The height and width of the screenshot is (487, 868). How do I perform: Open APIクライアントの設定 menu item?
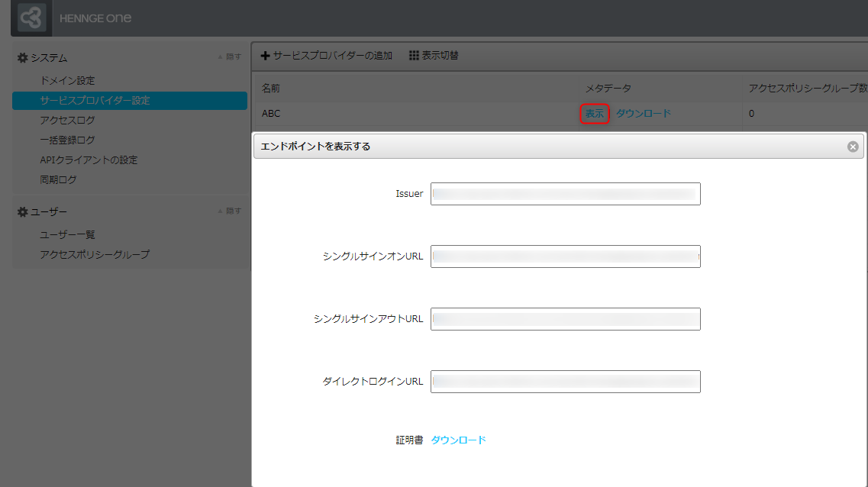click(89, 160)
